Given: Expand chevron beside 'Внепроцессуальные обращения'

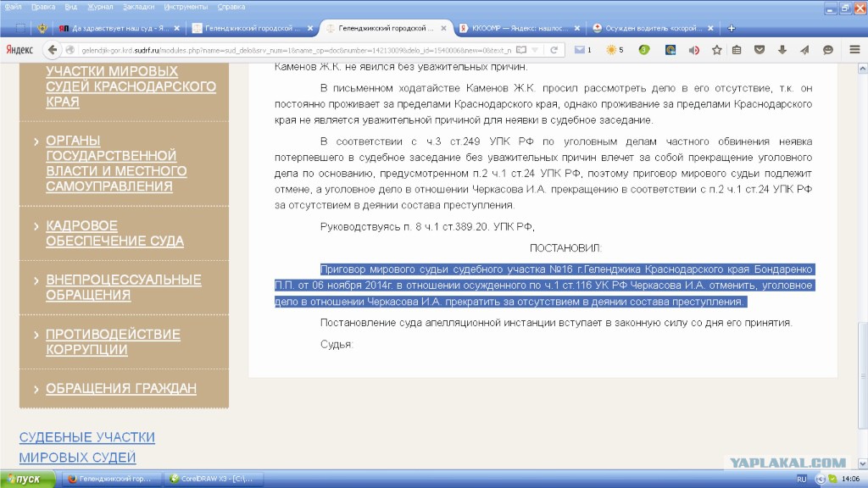Looking at the screenshot, I should (x=36, y=280).
